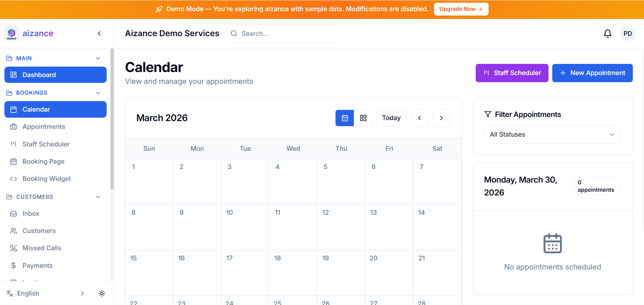
Task: Click the rocket icon in demo banner
Action: point(159,9)
